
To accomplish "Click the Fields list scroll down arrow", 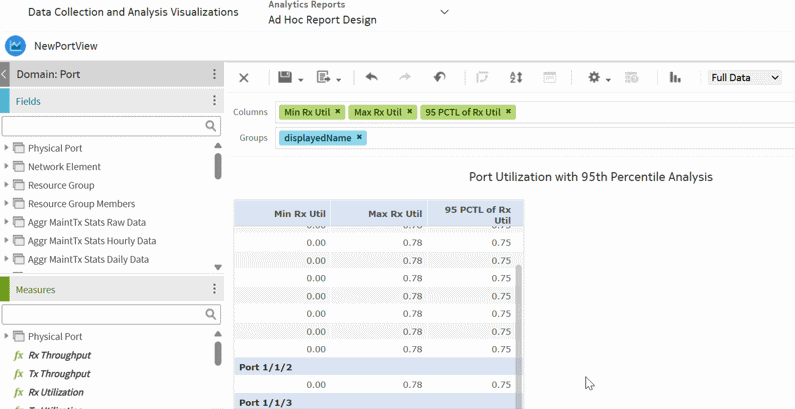I will pyautogui.click(x=218, y=267).
